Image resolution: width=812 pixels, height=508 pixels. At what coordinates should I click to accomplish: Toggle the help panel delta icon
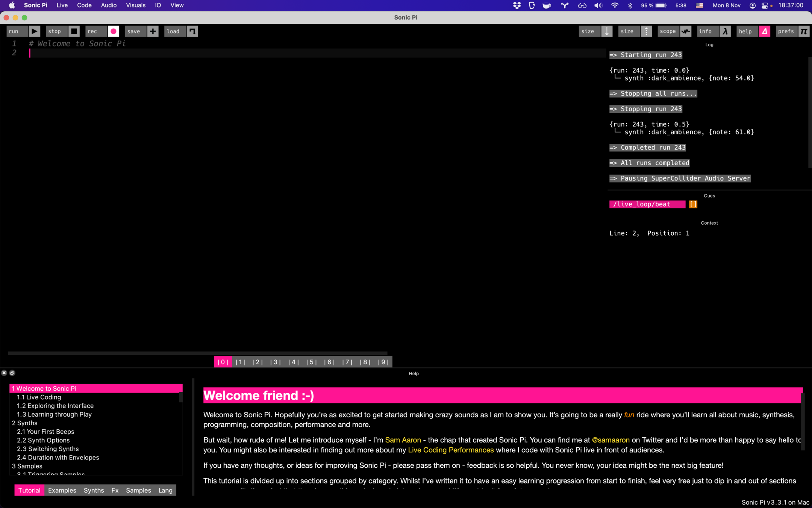pyautogui.click(x=765, y=31)
